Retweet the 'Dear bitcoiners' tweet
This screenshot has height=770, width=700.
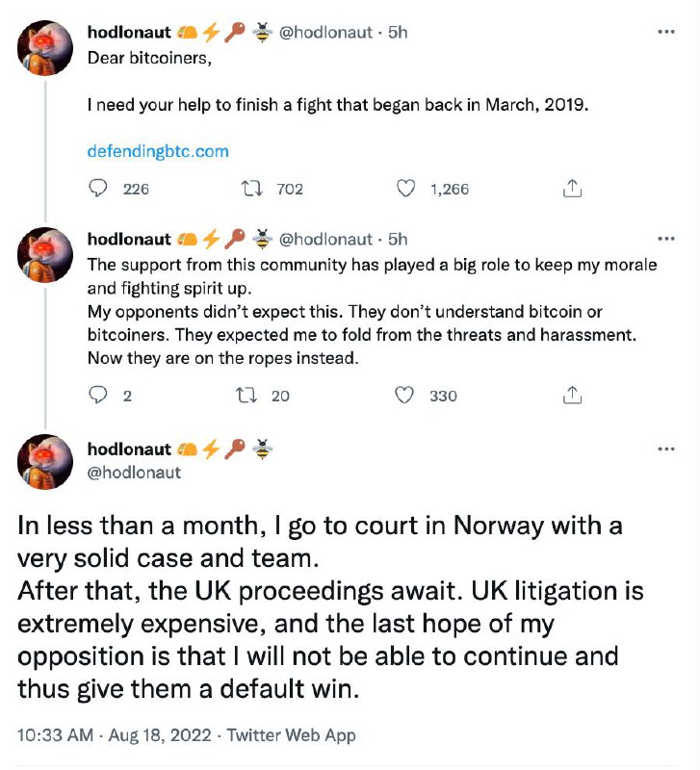point(257,189)
